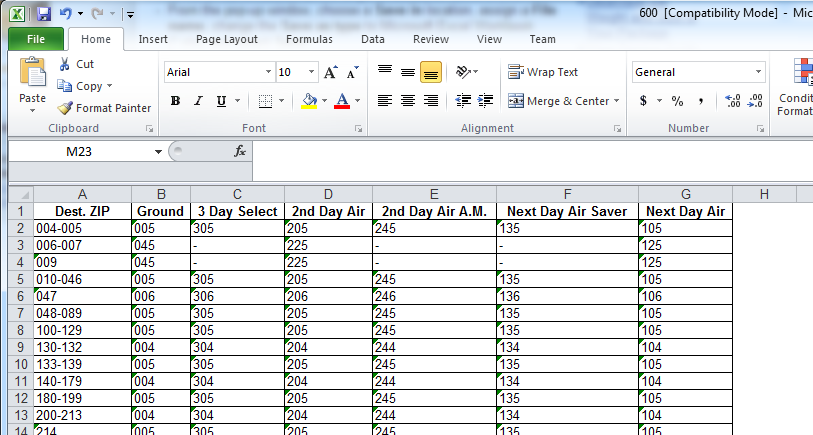Viewport: 813px width, 435px height.
Task: Click the green File button
Action: click(35, 39)
